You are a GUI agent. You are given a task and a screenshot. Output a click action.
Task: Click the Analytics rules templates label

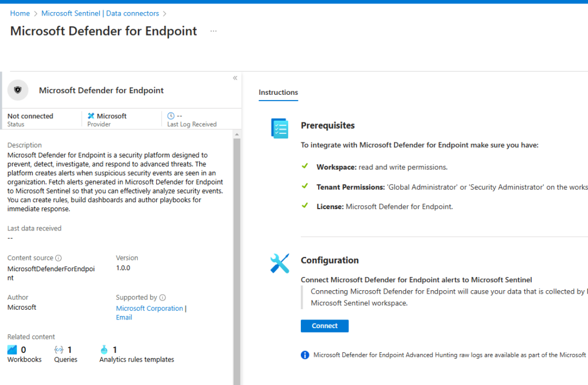[x=137, y=360]
